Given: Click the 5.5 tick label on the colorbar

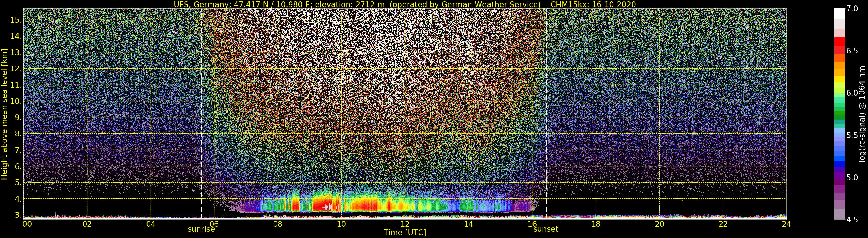Looking at the screenshot, I should tap(852, 135).
